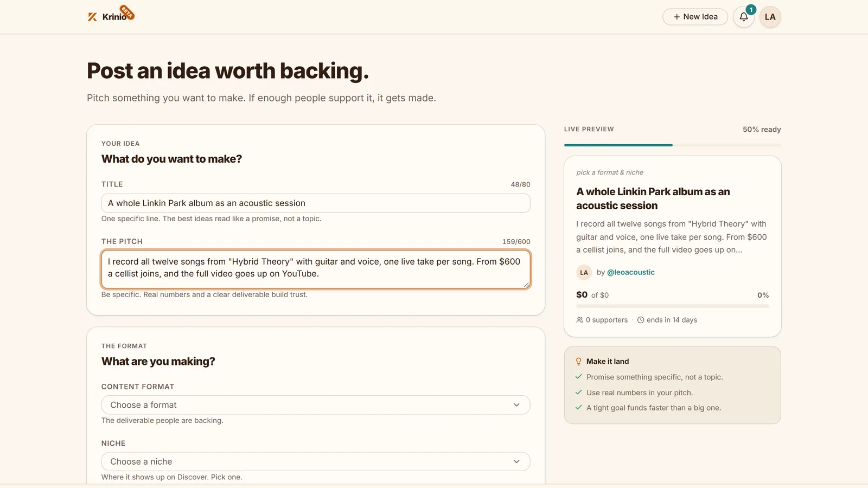Click the checkmark beside A tight goal
The image size is (868, 488).
point(579,408)
